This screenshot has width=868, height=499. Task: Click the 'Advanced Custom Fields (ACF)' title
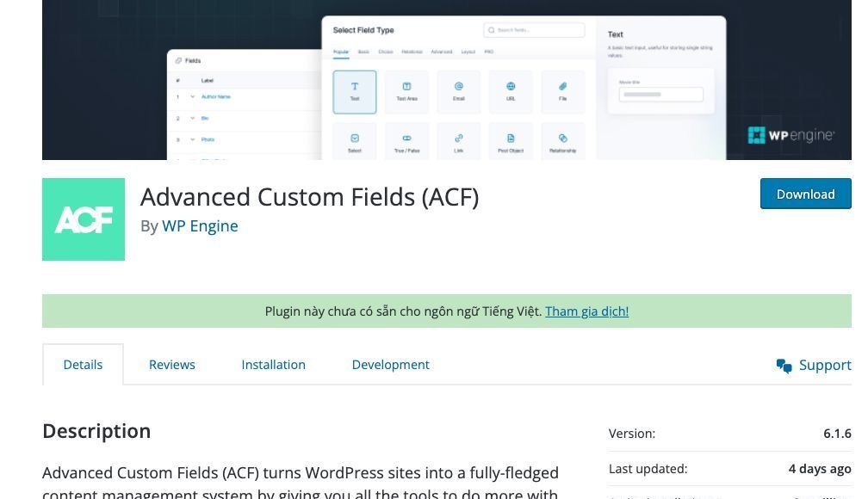pos(309,197)
